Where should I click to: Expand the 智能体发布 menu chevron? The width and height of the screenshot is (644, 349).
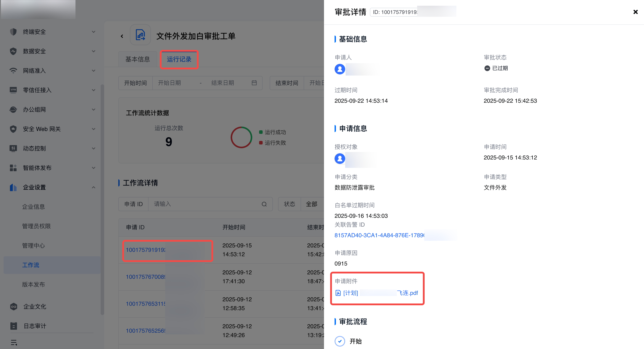pyautogui.click(x=94, y=168)
